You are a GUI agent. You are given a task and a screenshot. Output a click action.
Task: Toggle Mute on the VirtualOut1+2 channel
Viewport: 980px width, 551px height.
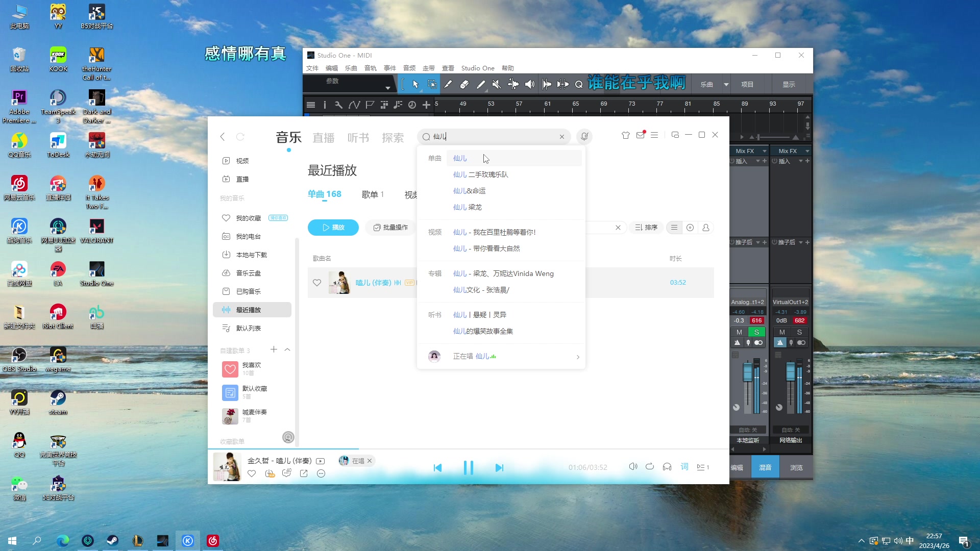(x=782, y=332)
